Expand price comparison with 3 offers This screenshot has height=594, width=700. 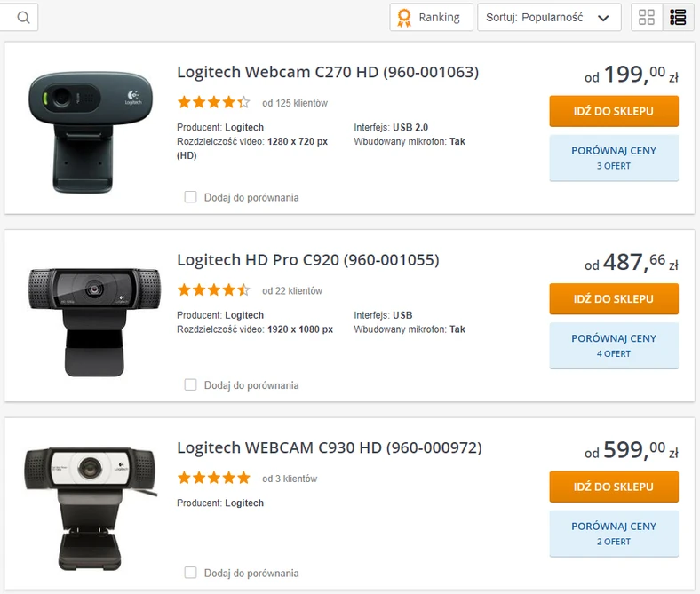[x=614, y=157]
